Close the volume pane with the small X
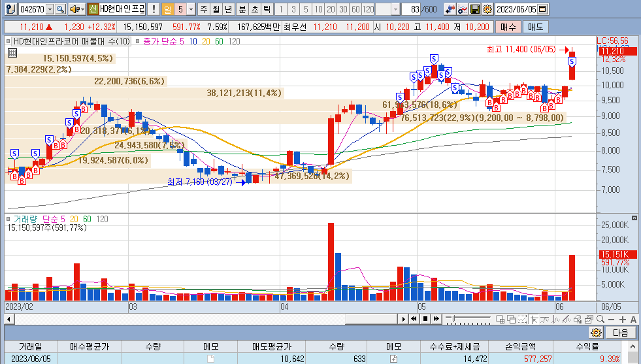641x364 pixels. tap(634, 218)
